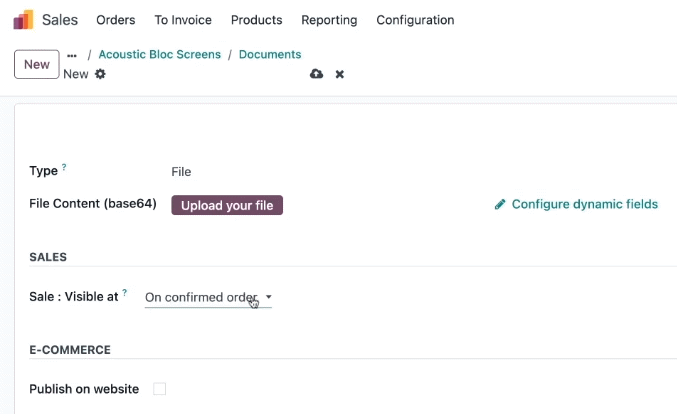Click the Upload your file button
Image resolution: width=677 pixels, height=414 pixels.
click(x=227, y=205)
